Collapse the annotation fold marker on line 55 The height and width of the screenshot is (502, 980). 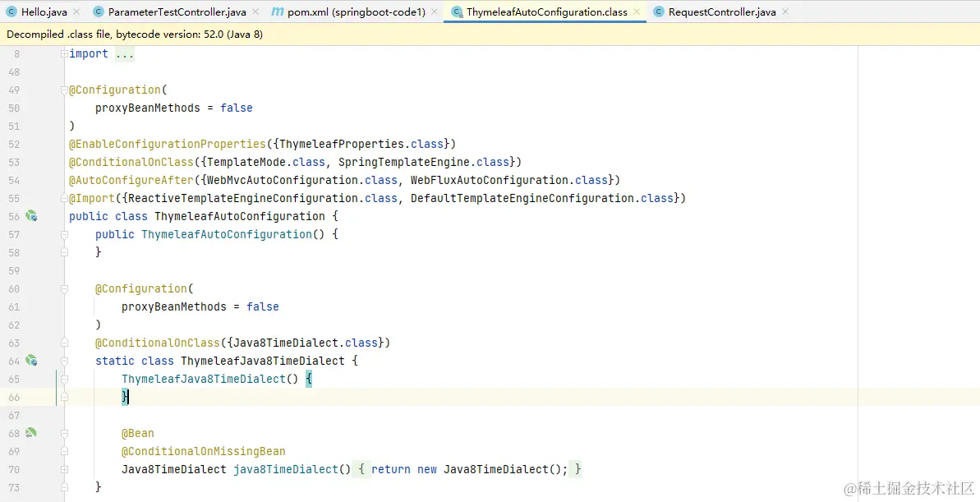click(x=64, y=198)
